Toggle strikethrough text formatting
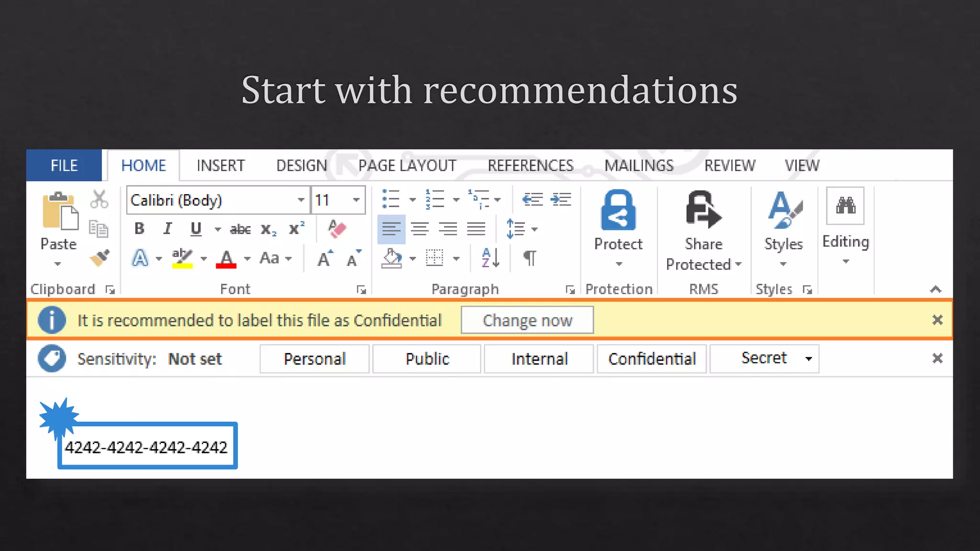Image resolution: width=980 pixels, height=551 pixels. [x=240, y=230]
